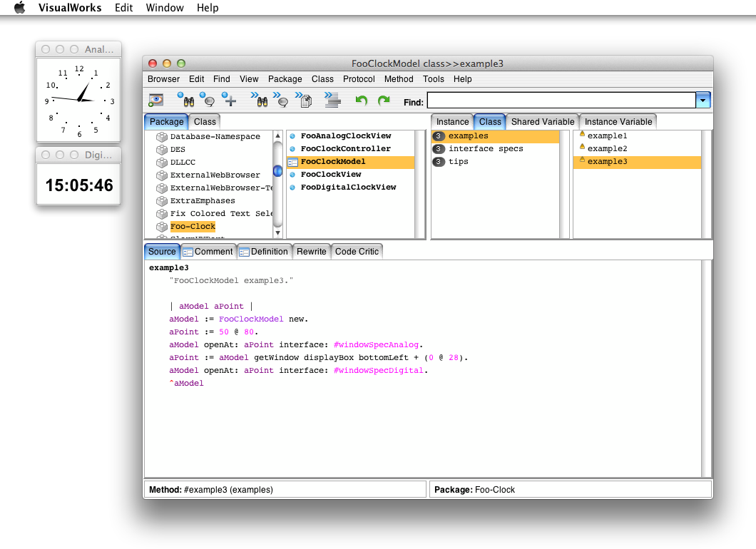756x549 pixels.
Task: Click the warning icon beside example3
Action: [x=582, y=160]
